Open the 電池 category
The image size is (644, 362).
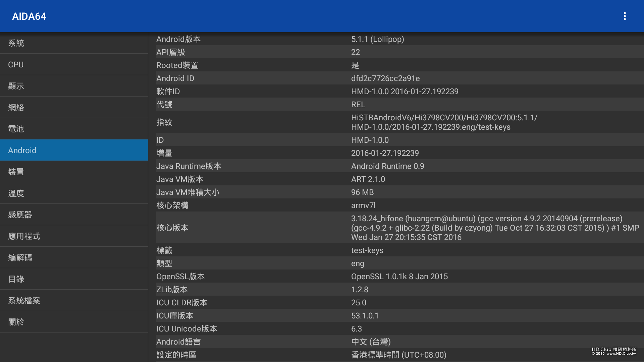(74, 129)
